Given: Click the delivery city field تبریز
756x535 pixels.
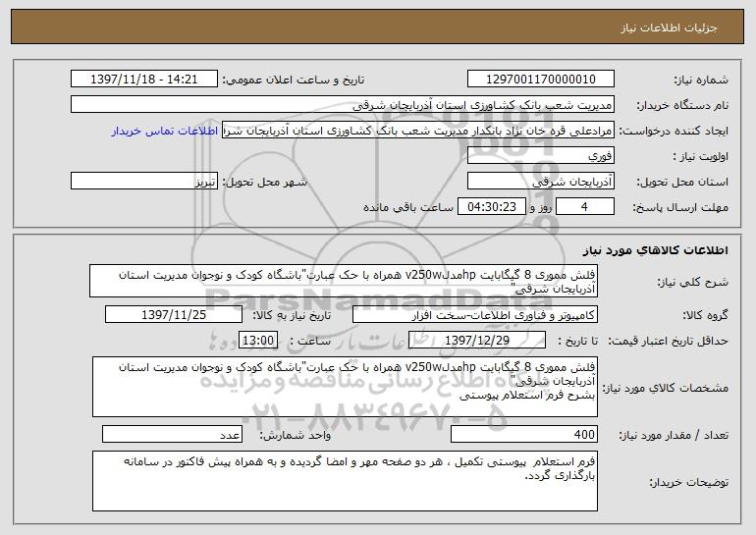Looking at the screenshot, I should click(x=144, y=182).
